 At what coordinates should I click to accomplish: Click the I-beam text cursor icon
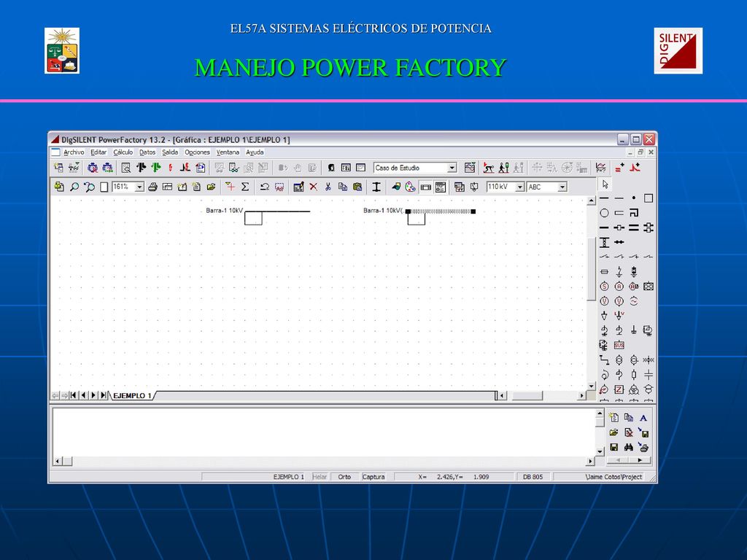(x=376, y=187)
